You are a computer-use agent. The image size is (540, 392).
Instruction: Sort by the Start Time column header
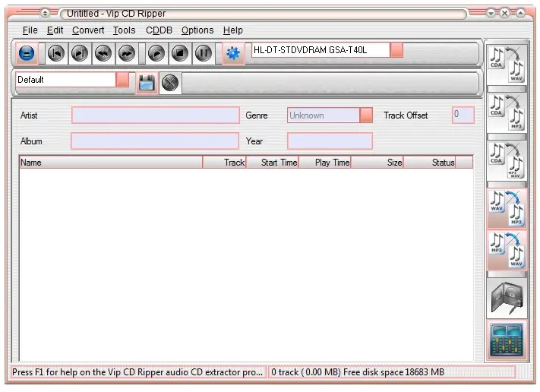[x=272, y=163]
